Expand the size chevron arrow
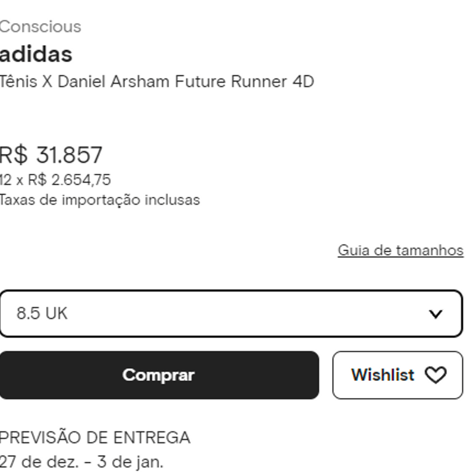Screen dimensions: 476x476 [436, 314]
